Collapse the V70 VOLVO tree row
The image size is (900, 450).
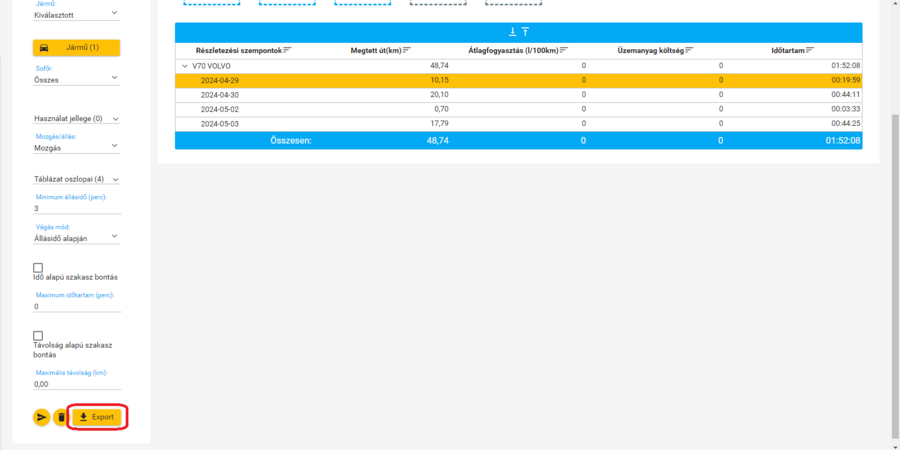pyautogui.click(x=184, y=66)
